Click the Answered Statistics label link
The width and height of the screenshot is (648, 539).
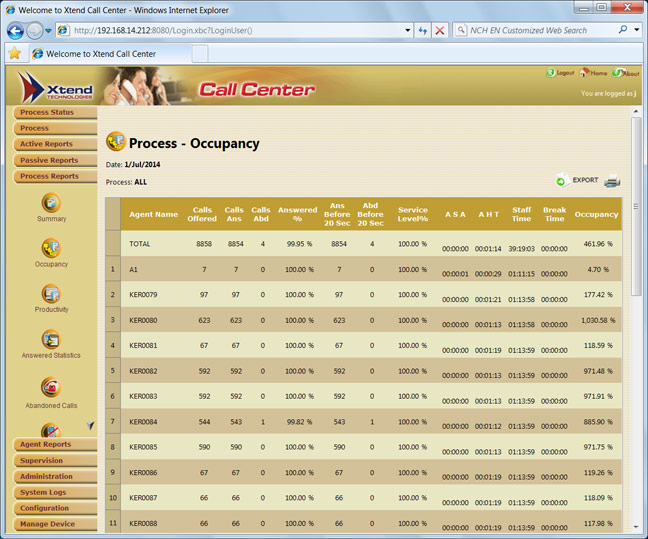coord(51,355)
